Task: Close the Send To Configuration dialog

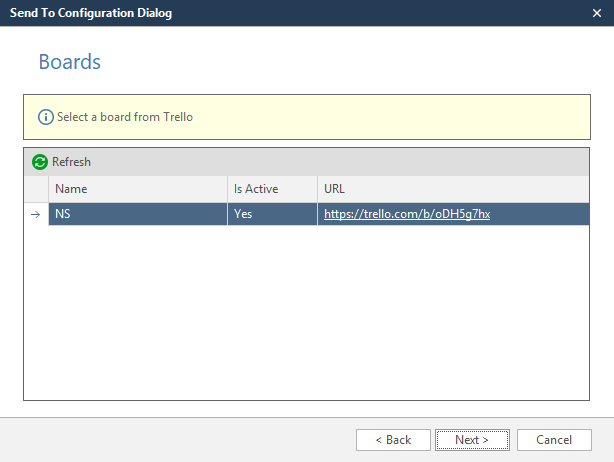Action: pos(596,13)
